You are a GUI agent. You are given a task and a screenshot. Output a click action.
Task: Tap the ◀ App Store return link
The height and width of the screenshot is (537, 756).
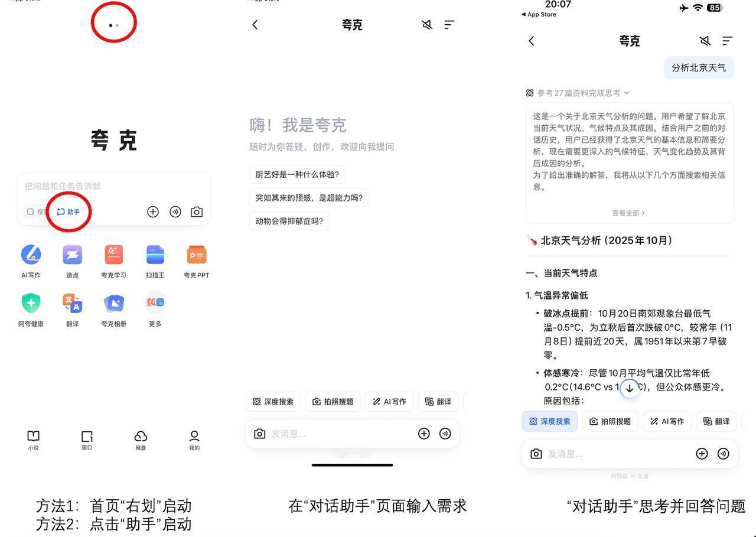[539, 15]
